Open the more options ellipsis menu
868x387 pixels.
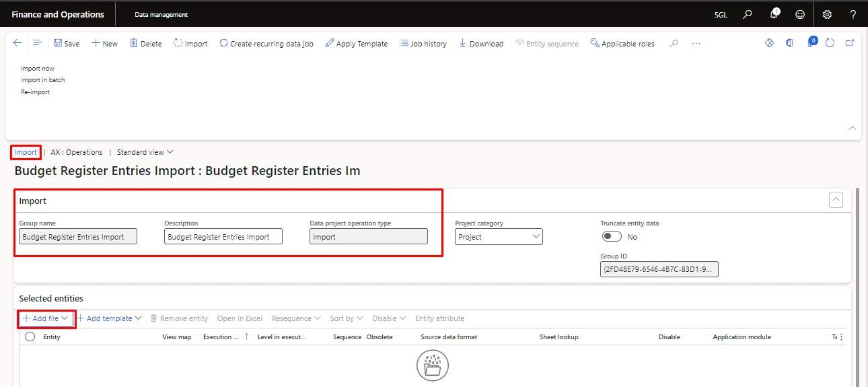pos(696,43)
